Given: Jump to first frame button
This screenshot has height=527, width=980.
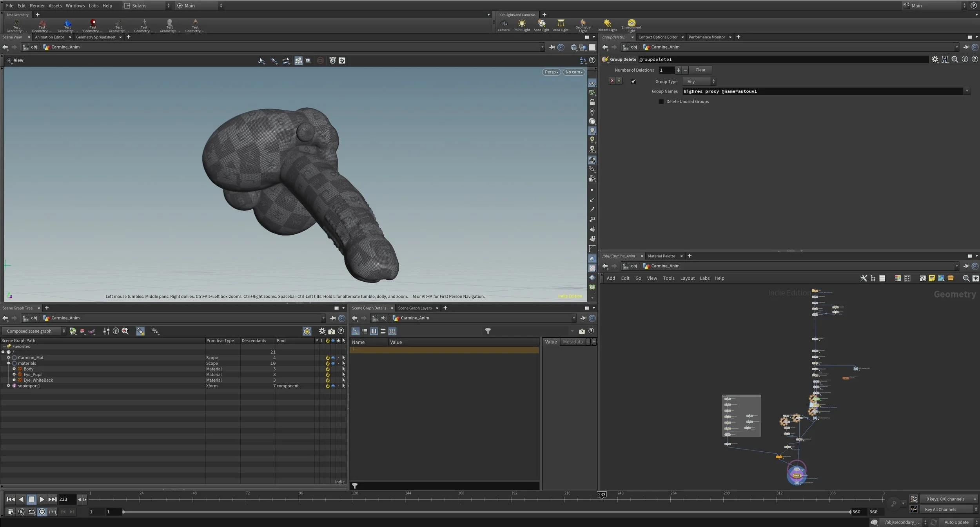Looking at the screenshot, I should 11,499.
